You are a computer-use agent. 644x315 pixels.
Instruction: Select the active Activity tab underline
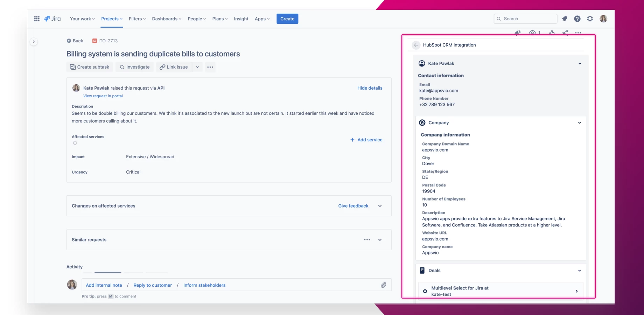click(x=108, y=272)
